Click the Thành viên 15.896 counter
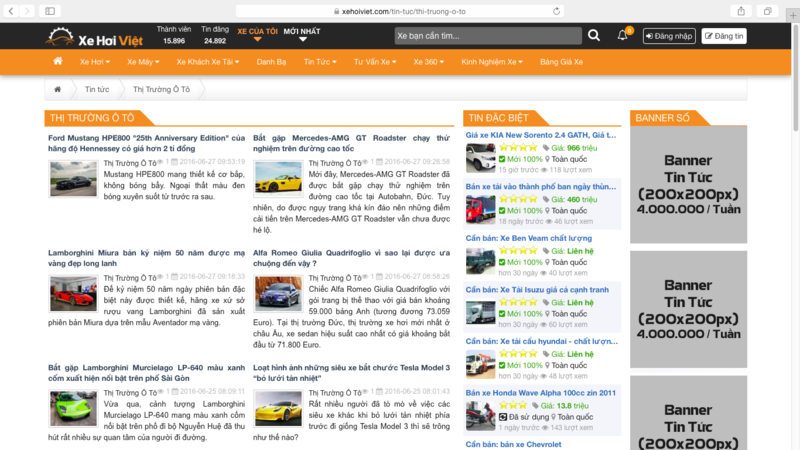Image resolution: width=800 pixels, height=450 pixels. coord(174,35)
